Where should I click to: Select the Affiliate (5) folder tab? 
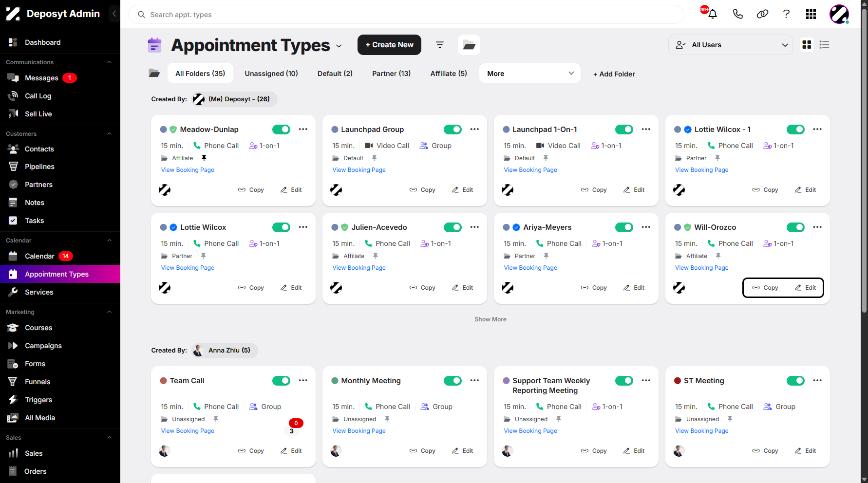(x=449, y=74)
